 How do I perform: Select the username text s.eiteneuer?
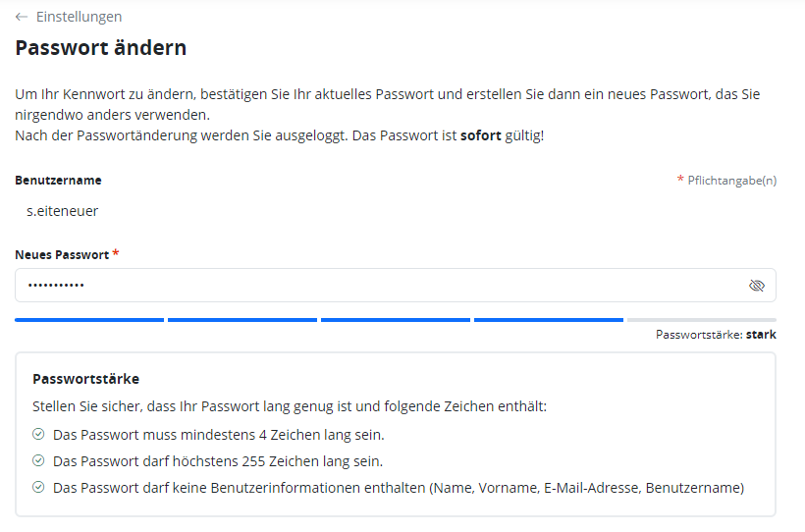62,211
